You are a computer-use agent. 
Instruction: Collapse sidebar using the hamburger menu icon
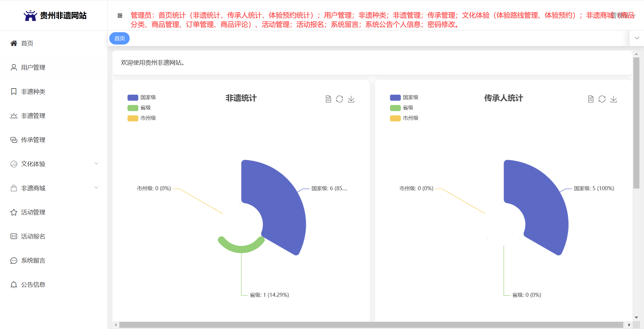coord(120,16)
